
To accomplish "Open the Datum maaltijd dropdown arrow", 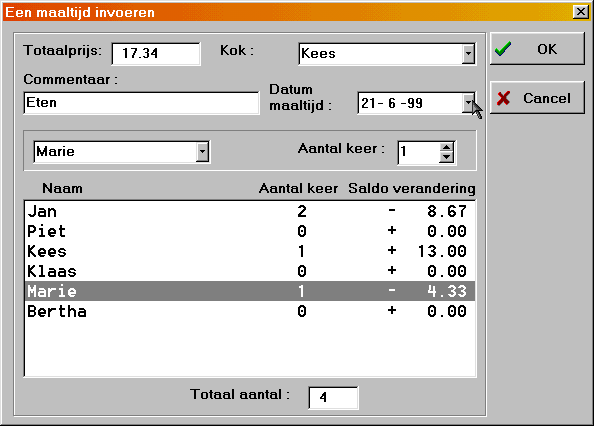I will tap(469, 103).
